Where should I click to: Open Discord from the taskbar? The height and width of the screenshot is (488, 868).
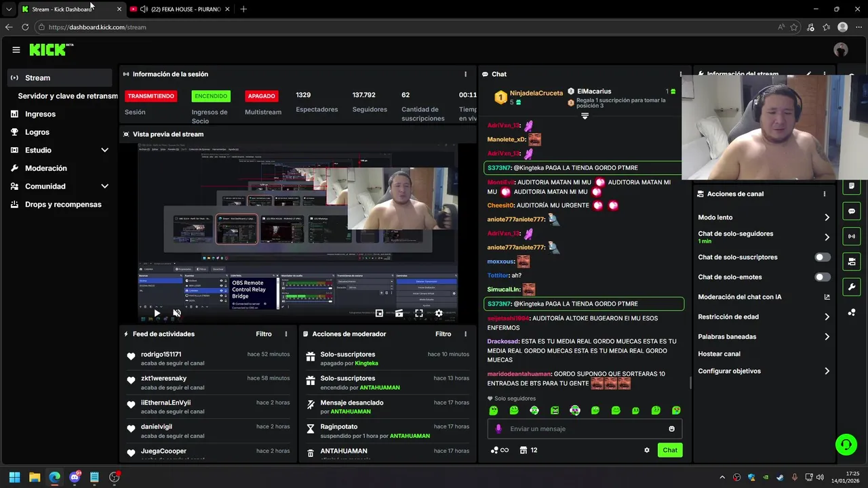tap(75, 477)
